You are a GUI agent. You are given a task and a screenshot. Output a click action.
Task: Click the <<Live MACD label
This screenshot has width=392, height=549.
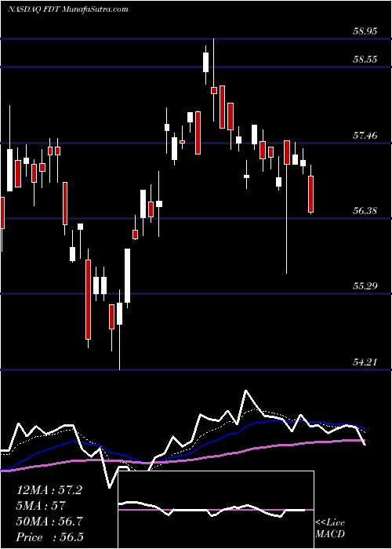click(330, 529)
